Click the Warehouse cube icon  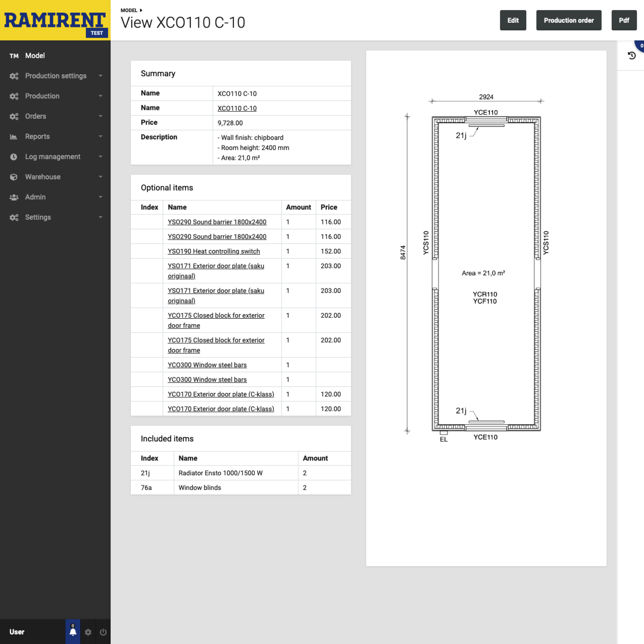pyautogui.click(x=14, y=177)
